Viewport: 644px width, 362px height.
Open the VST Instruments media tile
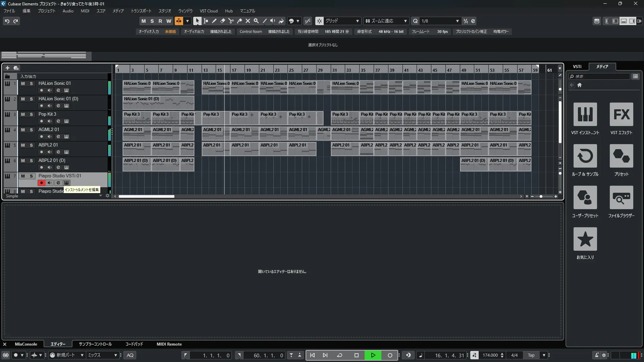tap(585, 114)
